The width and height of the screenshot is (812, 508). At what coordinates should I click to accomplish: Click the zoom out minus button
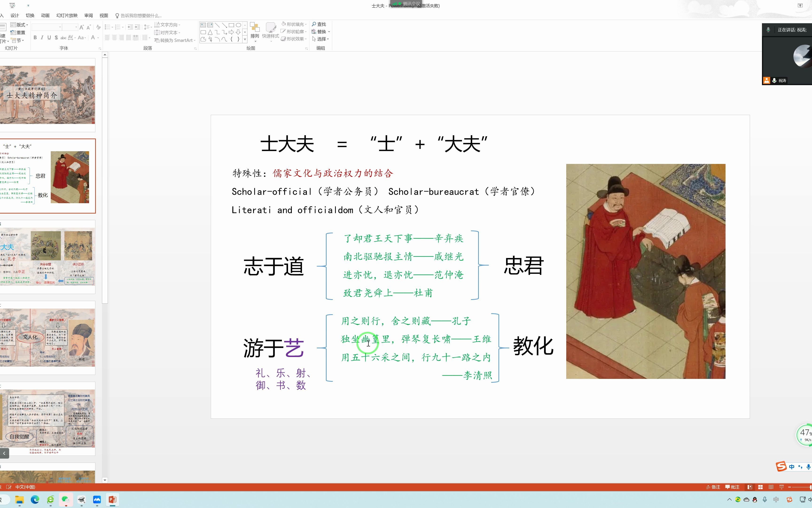click(789, 487)
